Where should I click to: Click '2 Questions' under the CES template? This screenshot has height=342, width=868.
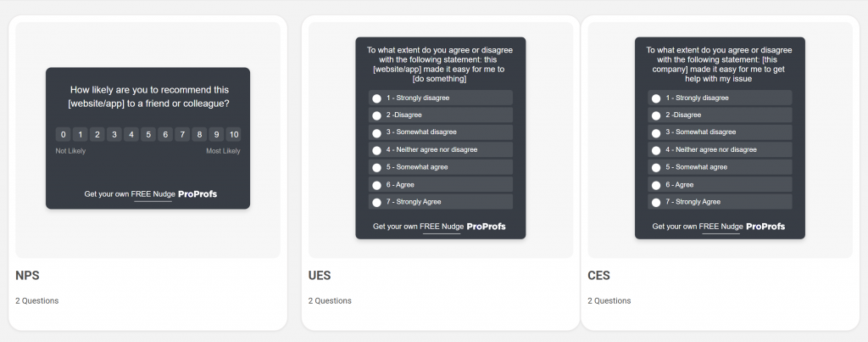click(609, 300)
